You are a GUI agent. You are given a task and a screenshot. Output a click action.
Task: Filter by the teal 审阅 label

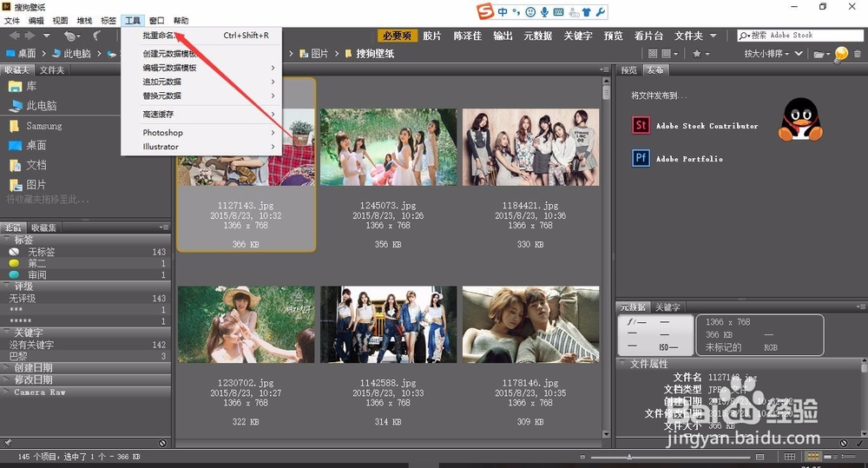click(x=86, y=274)
